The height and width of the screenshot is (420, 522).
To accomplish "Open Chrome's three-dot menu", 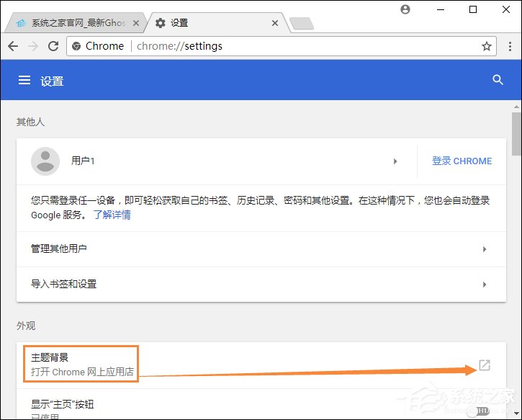I will pyautogui.click(x=510, y=46).
